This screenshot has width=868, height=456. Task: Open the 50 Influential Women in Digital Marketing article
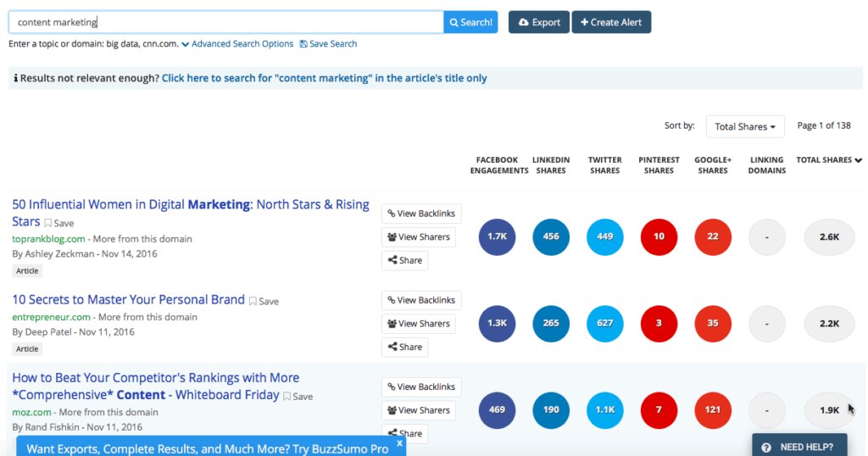pos(191,213)
